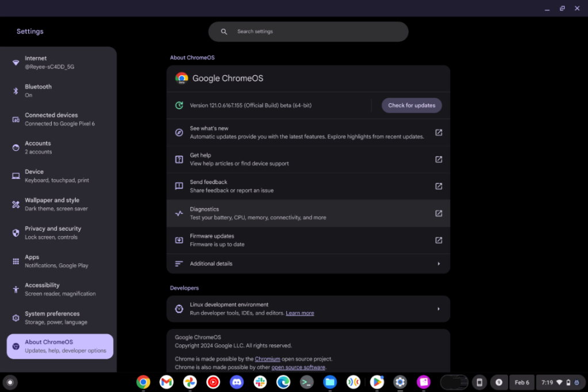
Task: Open YouTube Music from the shelf
Action: 213,382
